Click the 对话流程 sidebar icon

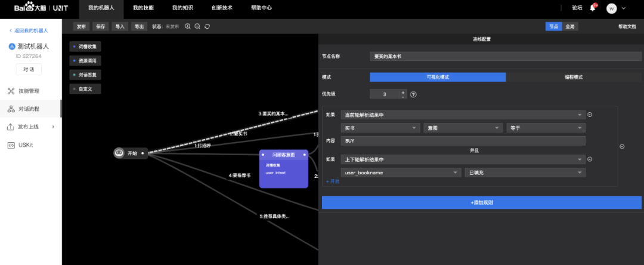(x=11, y=109)
